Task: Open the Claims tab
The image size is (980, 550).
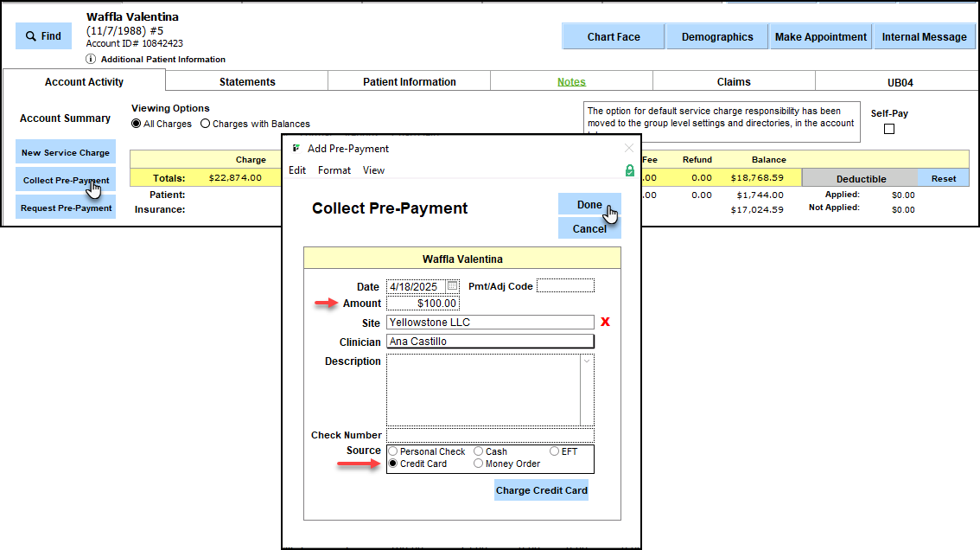Action: point(734,82)
